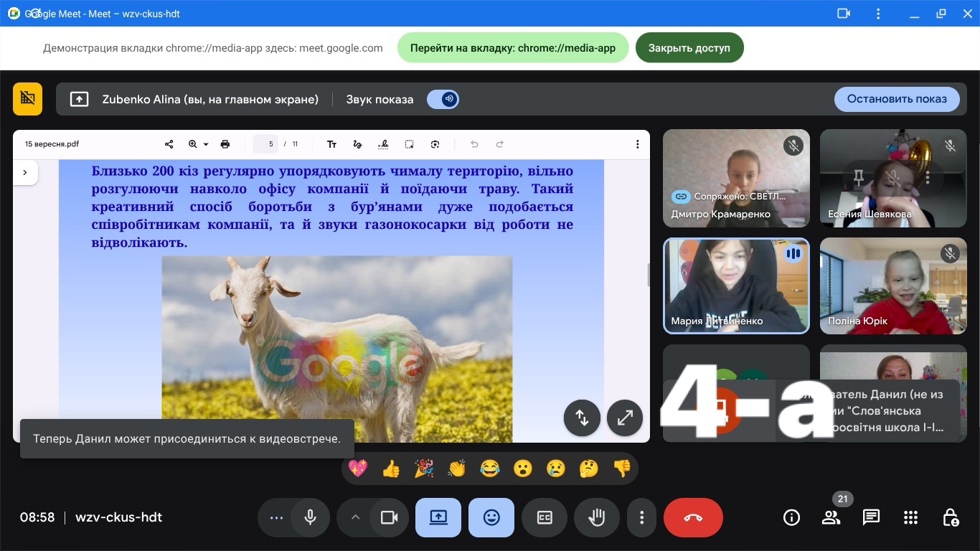Raise your hand
The image size is (980, 551).
click(x=597, y=518)
